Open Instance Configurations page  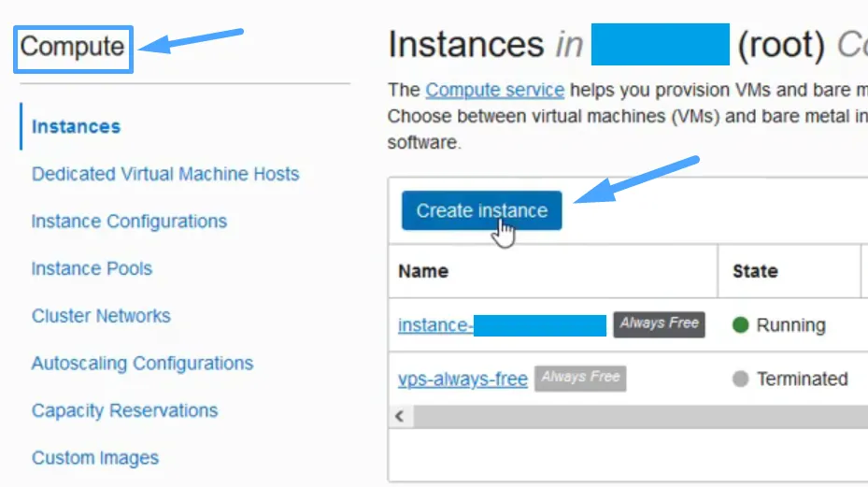[129, 221]
